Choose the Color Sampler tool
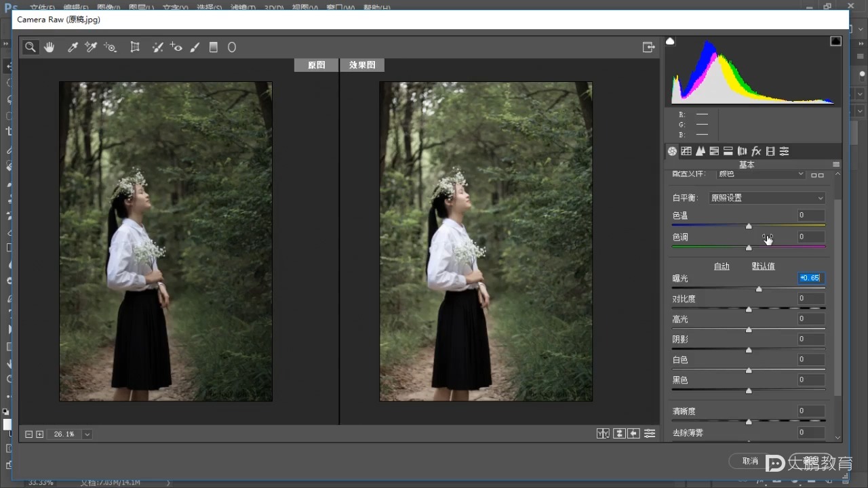The height and width of the screenshot is (488, 868). pyautogui.click(x=91, y=47)
